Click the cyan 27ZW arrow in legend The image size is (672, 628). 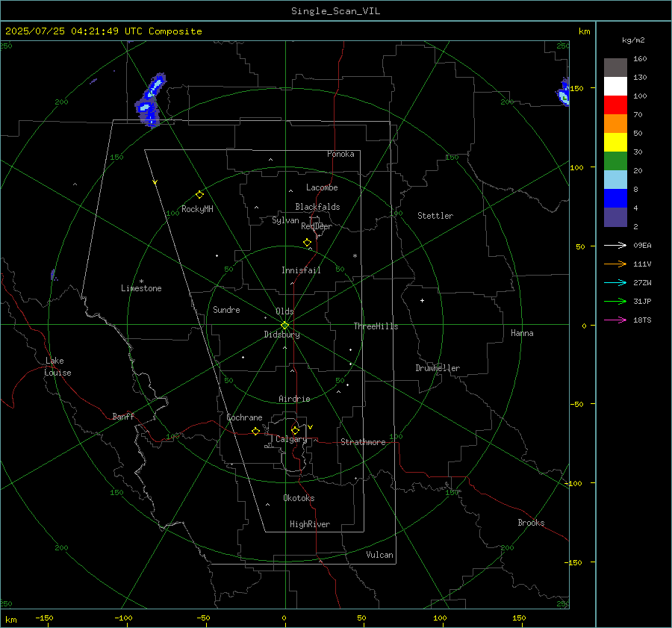[615, 282]
